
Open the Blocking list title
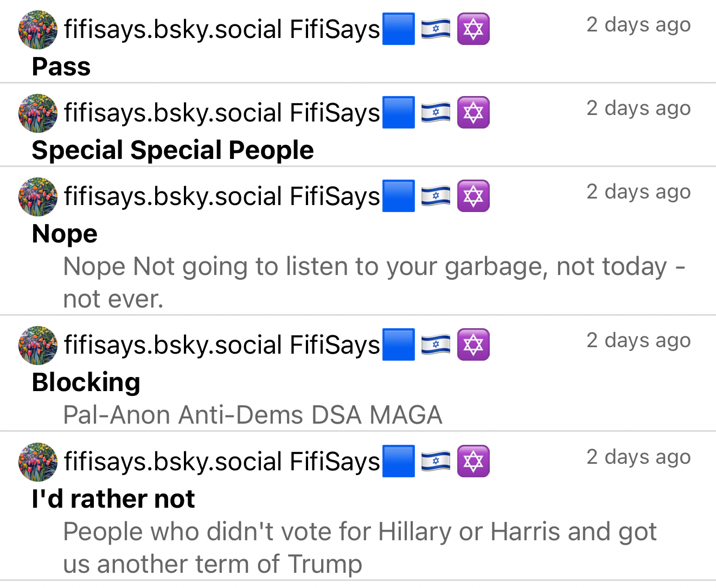pyautogui.click(x=86, y=382)
